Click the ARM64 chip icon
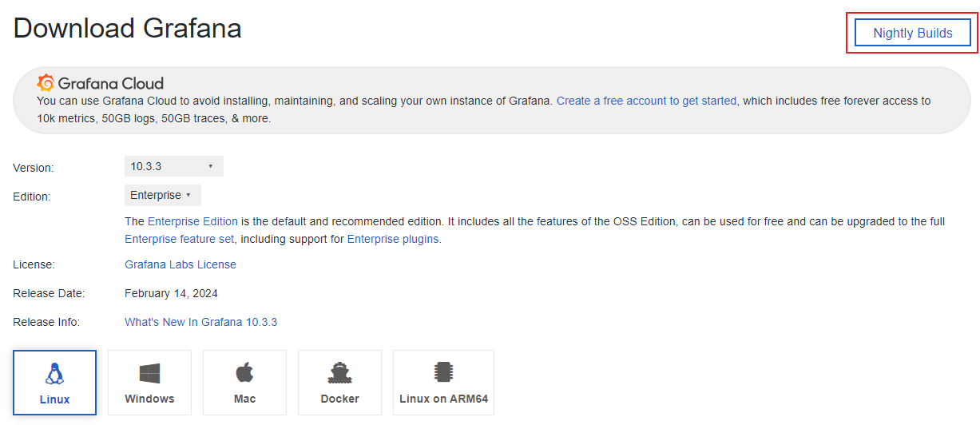Viewport: 980px width, 425px height. click(x=443, y=373)
